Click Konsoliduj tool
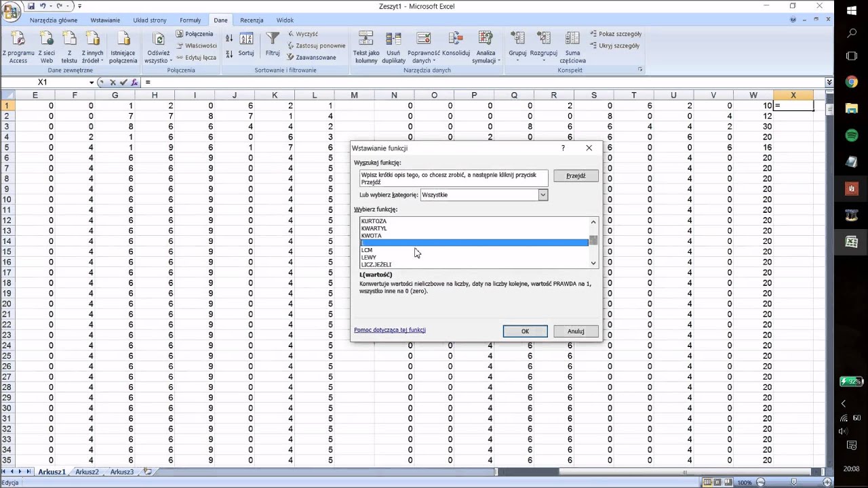Screen dimensions: 868x488 456,44
